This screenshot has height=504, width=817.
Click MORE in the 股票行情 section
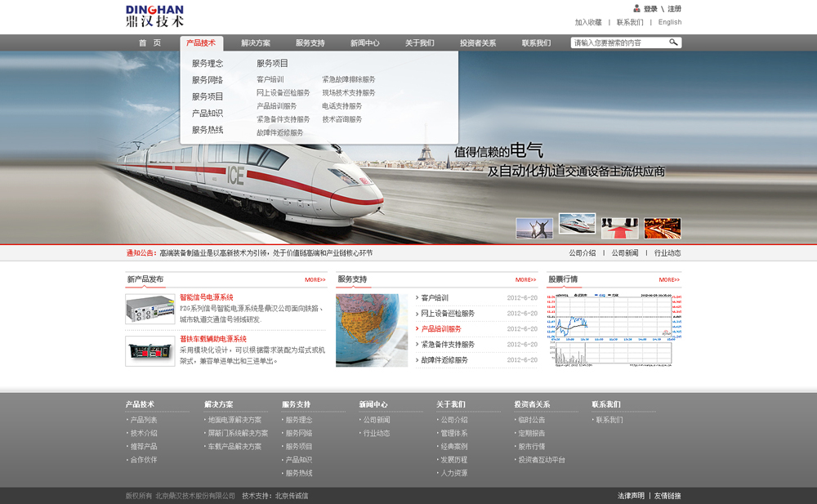tap(669, 280)
